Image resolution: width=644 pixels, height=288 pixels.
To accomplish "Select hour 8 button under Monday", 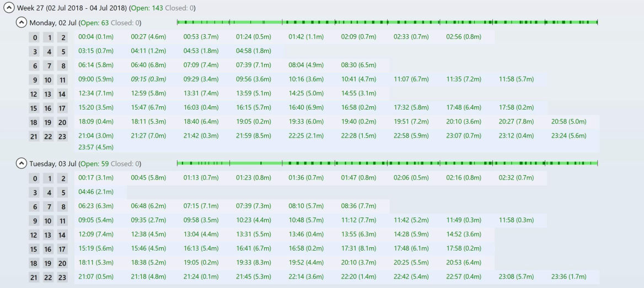I will 63,66.
